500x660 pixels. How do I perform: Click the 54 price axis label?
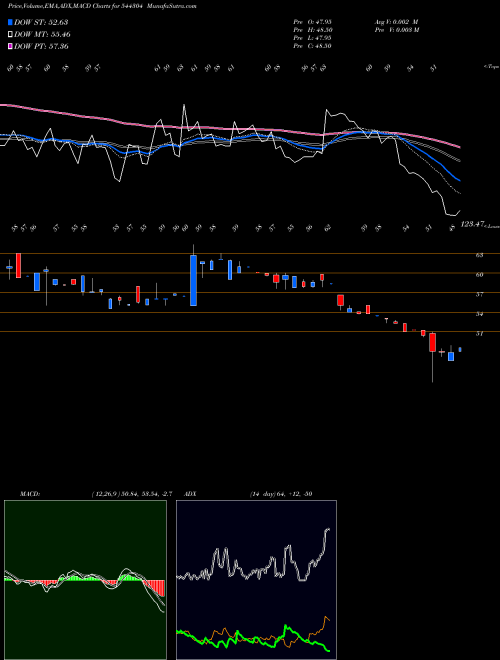click(x=479, y=314)
